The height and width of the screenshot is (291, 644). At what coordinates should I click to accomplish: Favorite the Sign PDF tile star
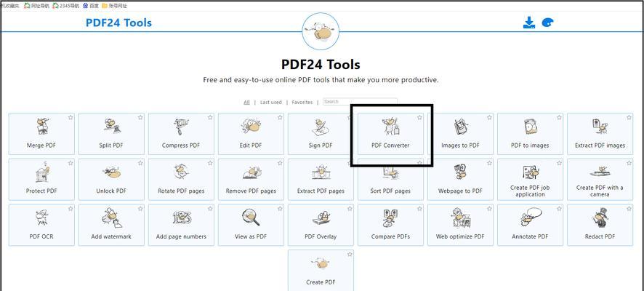(x=350, y=118)
